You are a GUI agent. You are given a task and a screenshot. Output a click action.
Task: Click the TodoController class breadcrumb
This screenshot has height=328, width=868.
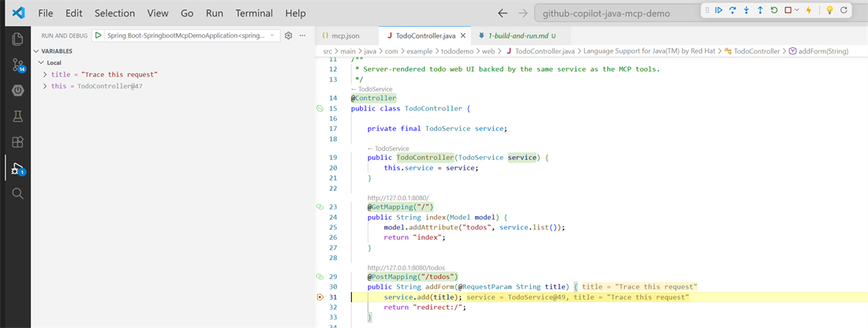pyautogui.click(x=757, y=51)
